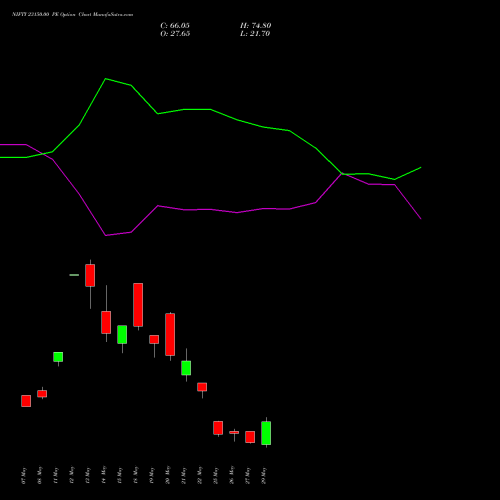Image resolution: width=500 pixels, height=500 pixels.
Task: Select the red candle for 13 May
Action: coord(90,275)
